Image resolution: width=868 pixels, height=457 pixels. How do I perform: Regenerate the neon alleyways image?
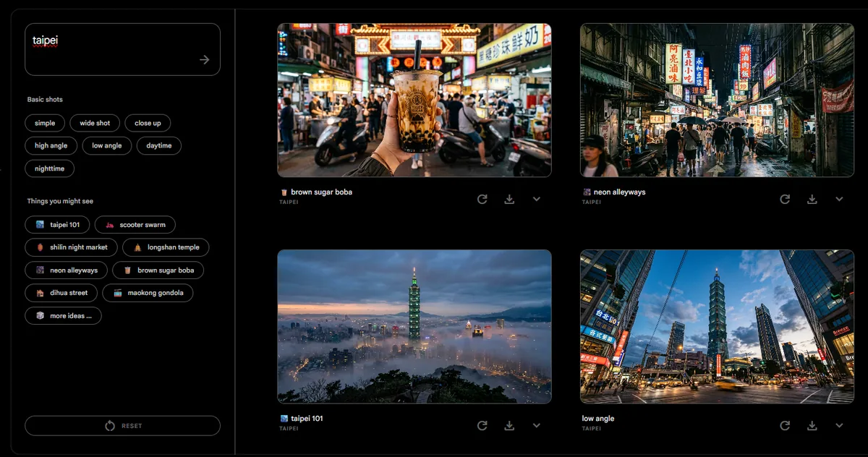tap(785, 199)
